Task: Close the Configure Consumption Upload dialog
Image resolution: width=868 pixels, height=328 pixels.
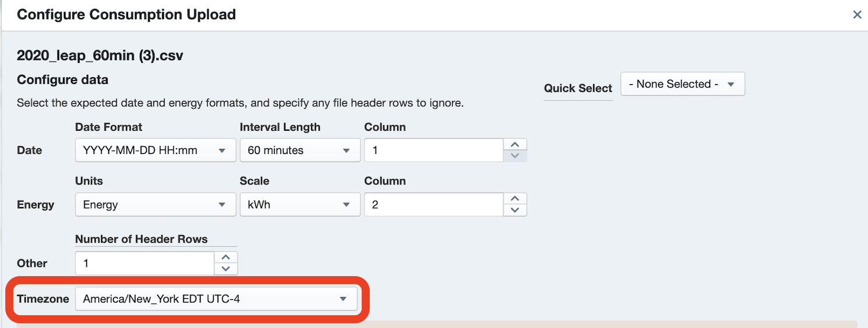Action: tap(857, 15)
